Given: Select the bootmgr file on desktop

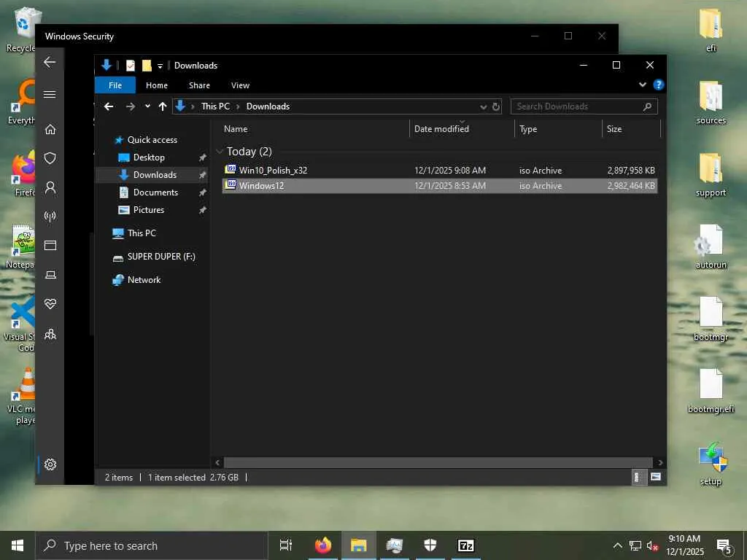Looking at the screenshot, I should coord(711,319).
